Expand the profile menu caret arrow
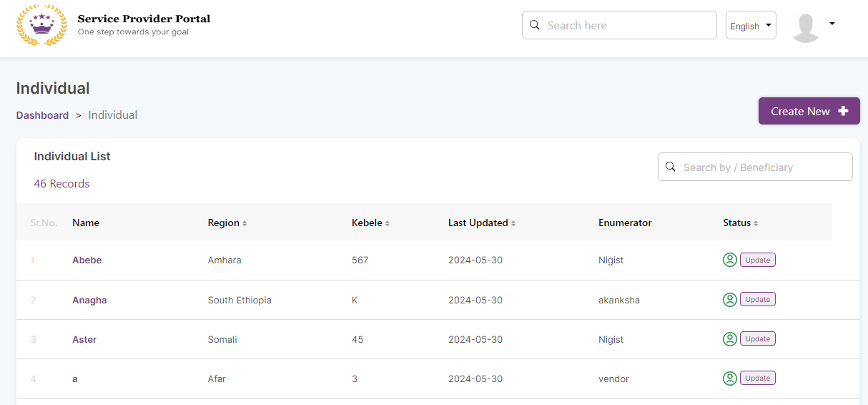The width and height of the screenshot is (868, 405). 832,24
